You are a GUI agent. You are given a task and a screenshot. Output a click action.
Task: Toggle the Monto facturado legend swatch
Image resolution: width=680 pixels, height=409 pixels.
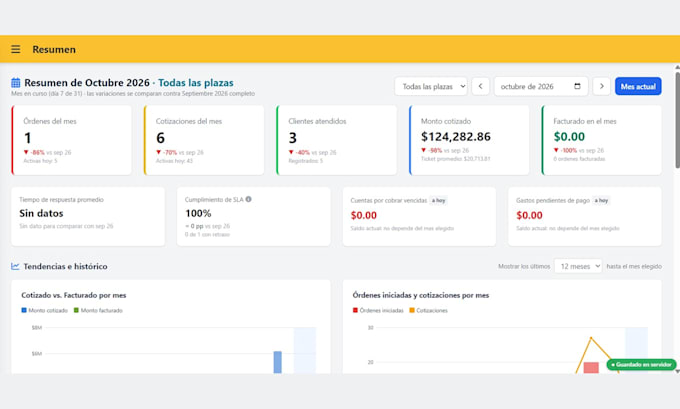pos(76,310)
